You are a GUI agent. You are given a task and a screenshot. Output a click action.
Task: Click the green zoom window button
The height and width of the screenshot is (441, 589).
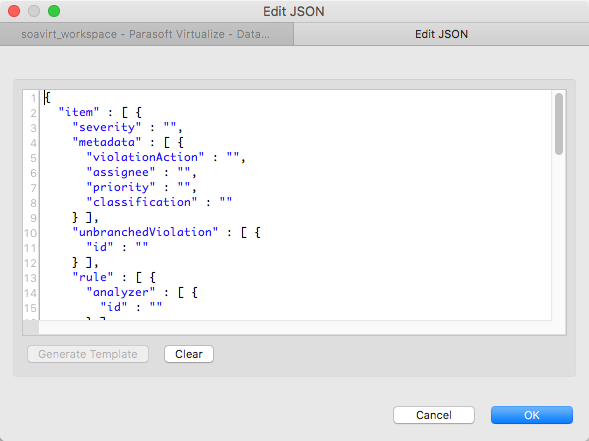click(x=54, y=11)
